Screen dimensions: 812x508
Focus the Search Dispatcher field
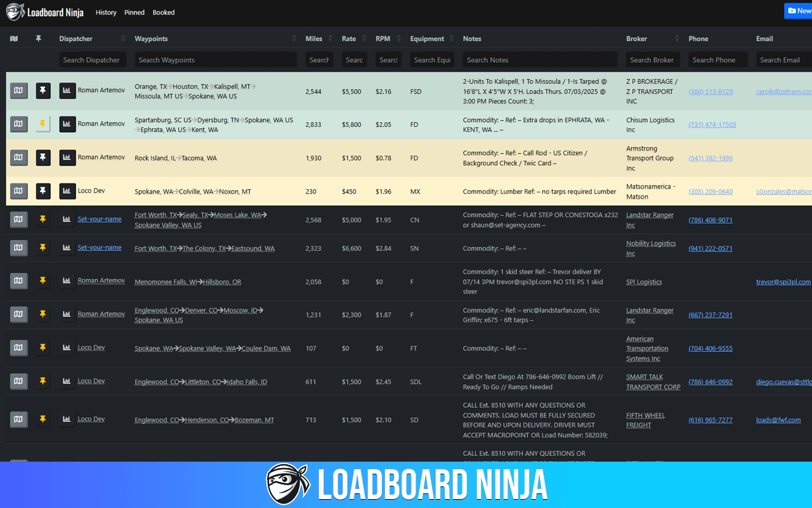click(x=93, y=60)
